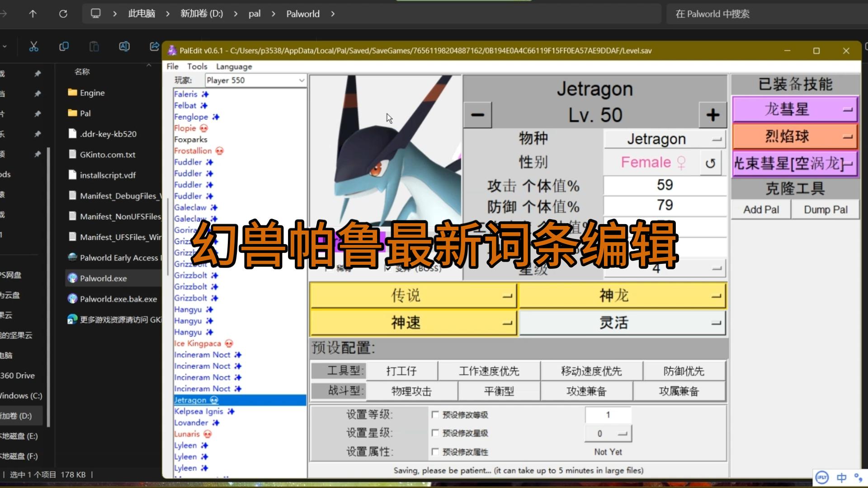
Task: Open the 烈焰球 equipped skill dropdown
Action: coord(795,136)
